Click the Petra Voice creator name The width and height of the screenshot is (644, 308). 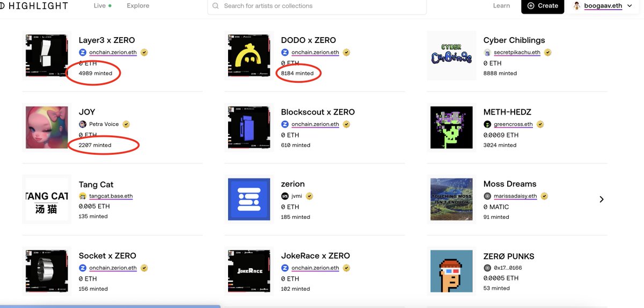coord(104,124)
